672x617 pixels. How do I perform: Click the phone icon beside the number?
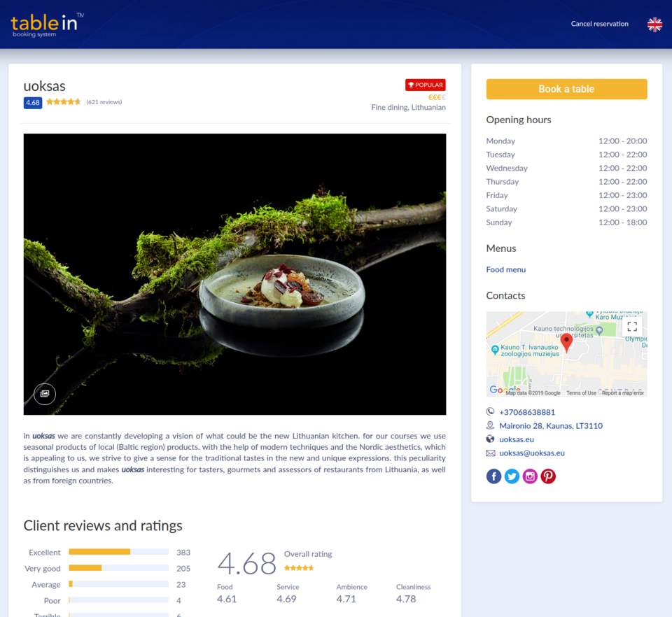pyautogui.click(x=490, y=411)
